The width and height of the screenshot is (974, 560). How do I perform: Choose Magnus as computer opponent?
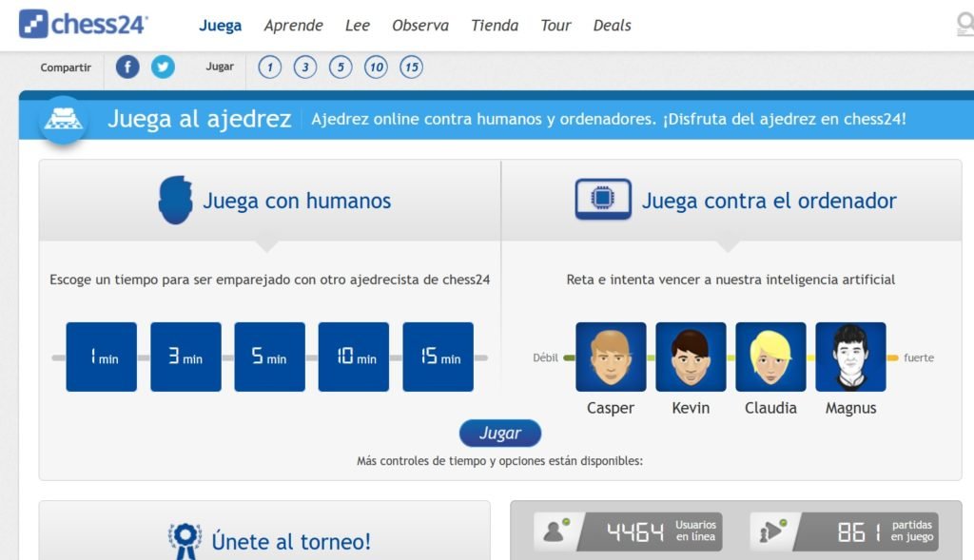tap(851, 357)
